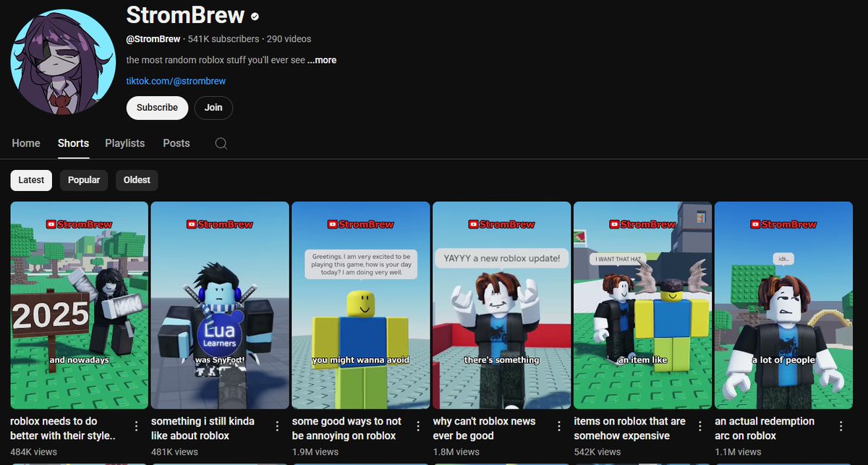Click title 'something i still kinda like about roblox'

point(203,428)
